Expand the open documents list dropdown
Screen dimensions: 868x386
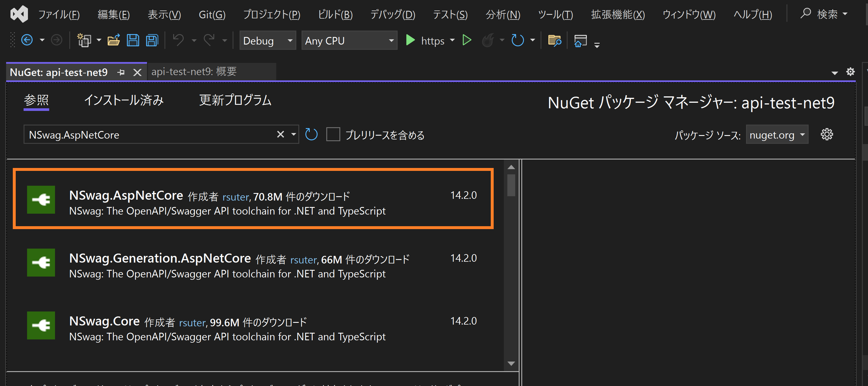835,73
